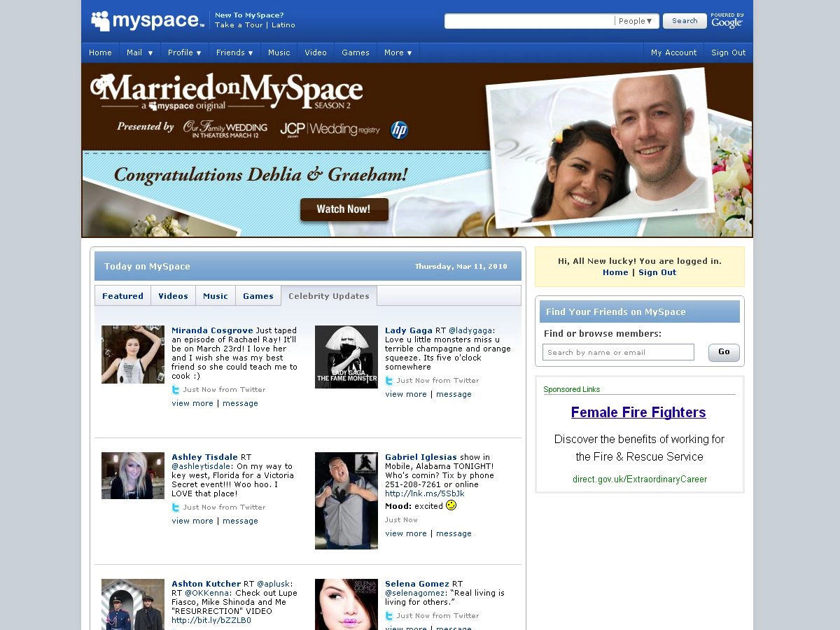Open Gabriel Iglesias profile thumbnail

[x=346, y=500]
